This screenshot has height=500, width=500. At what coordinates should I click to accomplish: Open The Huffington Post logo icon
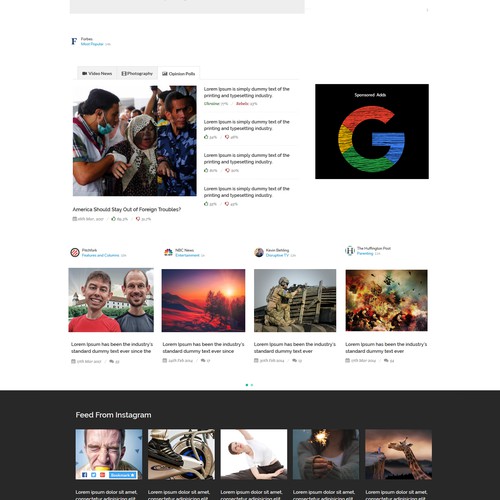click(x=350, y=251)
